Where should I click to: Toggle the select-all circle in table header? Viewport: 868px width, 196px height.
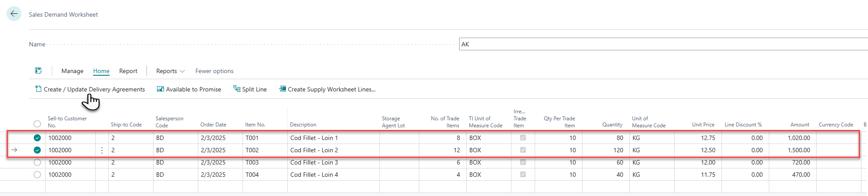coord(37,124)
